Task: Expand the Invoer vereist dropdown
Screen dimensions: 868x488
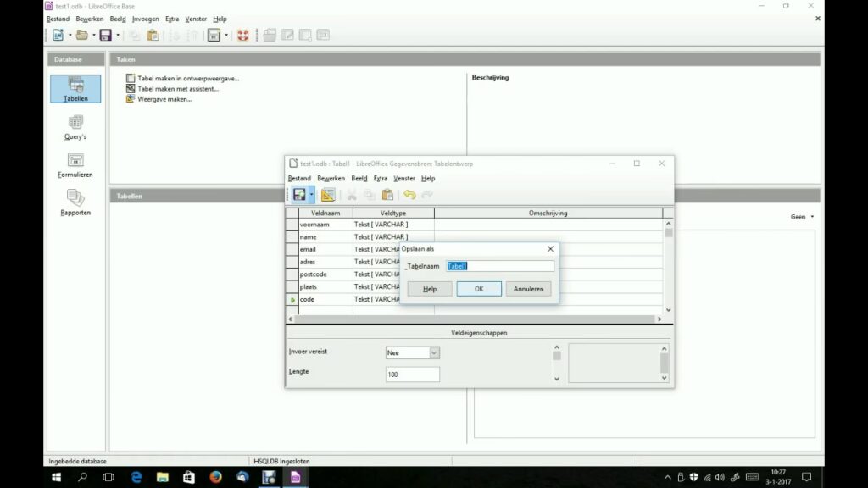Action: [435, 352]
